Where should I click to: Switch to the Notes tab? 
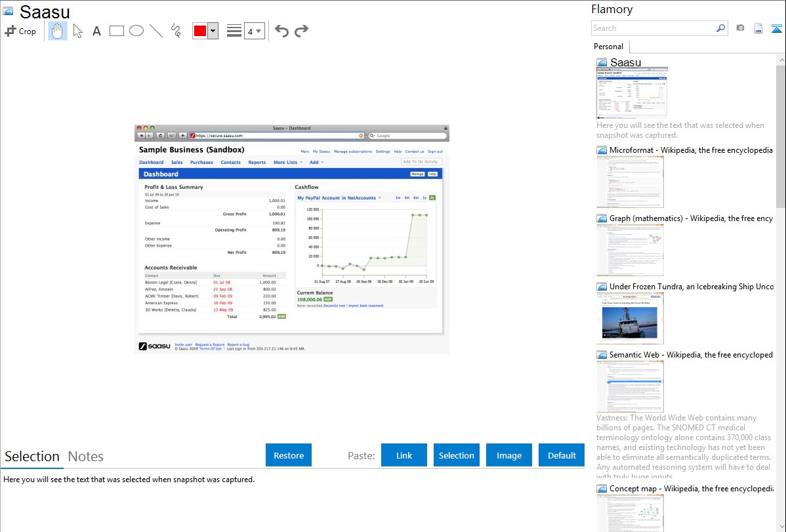86,457
